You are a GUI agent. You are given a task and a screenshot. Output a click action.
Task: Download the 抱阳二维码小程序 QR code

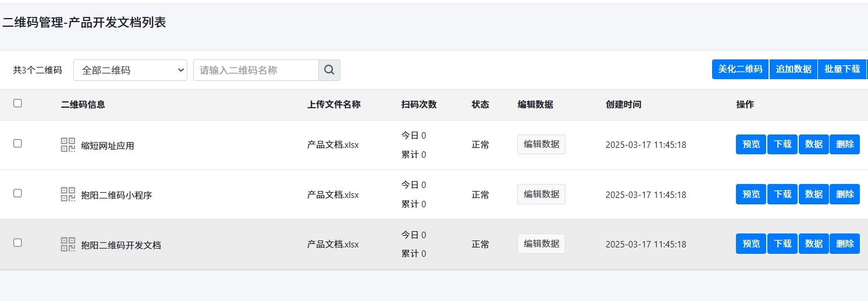[782, 194]
